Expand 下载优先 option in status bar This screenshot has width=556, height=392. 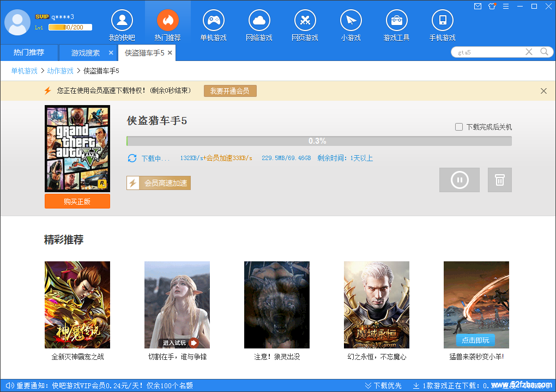pos(383,385)
